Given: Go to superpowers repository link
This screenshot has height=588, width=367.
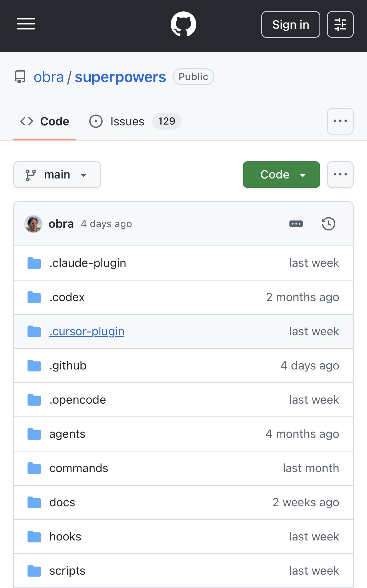Looking at the screenshot, I should click(x=120, y=77).
